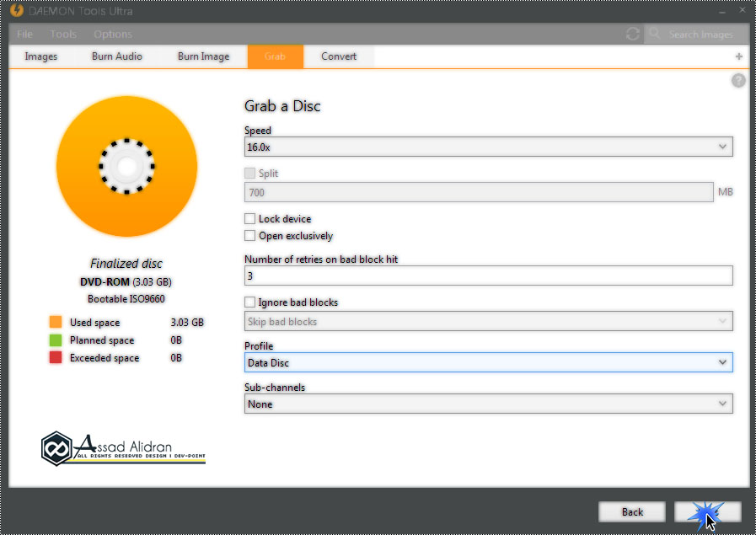Viewport: 756px width, 535px height.
Task: Switch to the Images tab
Action: (x=41, y=56)
